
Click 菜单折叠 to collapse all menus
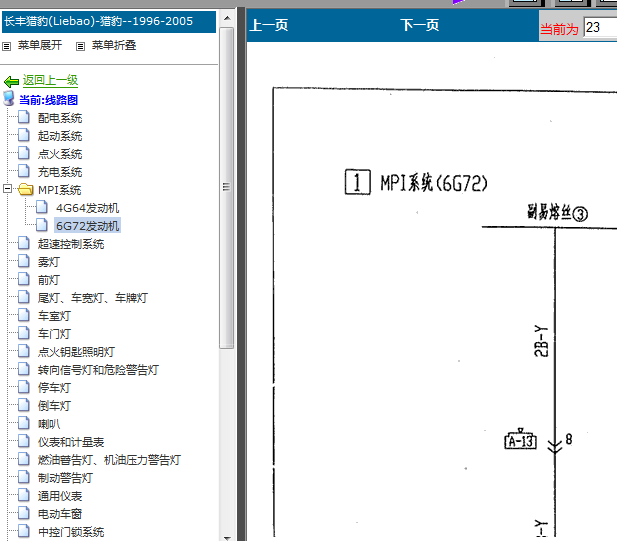pyautogui.click(x=114, y=45)
